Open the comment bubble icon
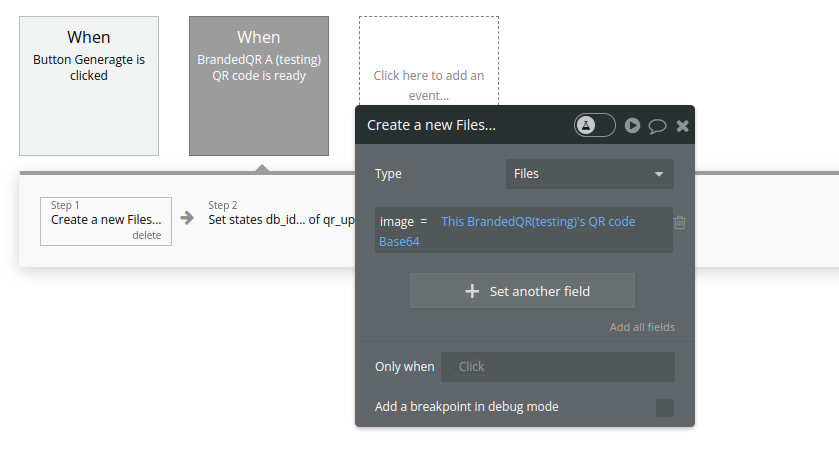 tap(657, 126)
